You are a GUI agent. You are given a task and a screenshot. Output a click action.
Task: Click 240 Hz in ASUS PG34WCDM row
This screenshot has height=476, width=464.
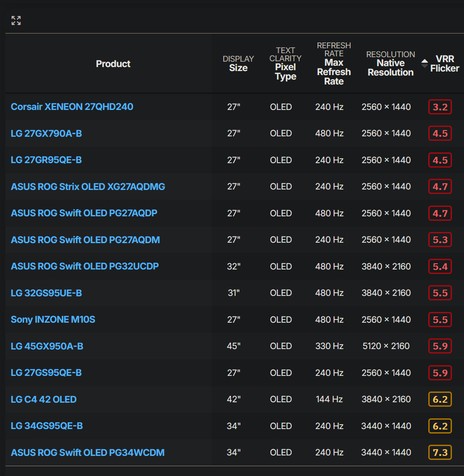click(329, 453)
